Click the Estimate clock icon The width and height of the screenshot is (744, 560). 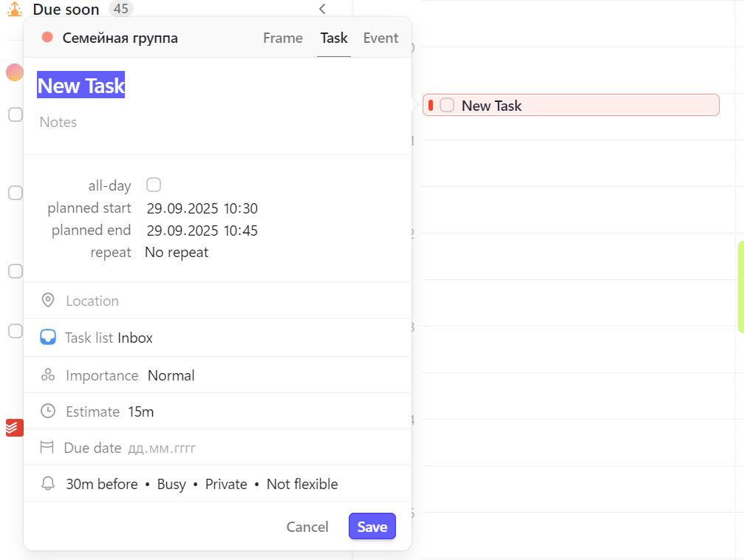point(48,412)
